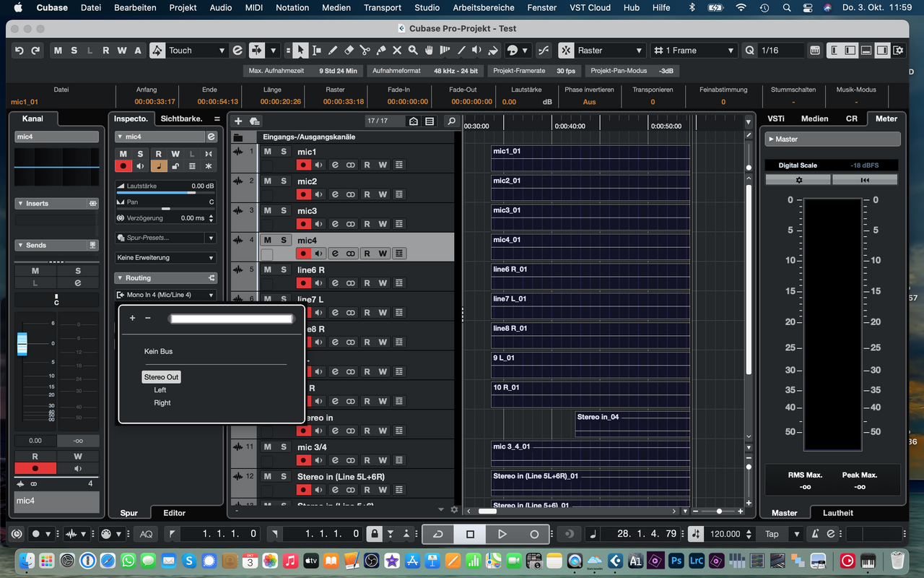Select the Mute X tool
The width and height of the screenshot is (924, 578).
click(x=396, y=51)
